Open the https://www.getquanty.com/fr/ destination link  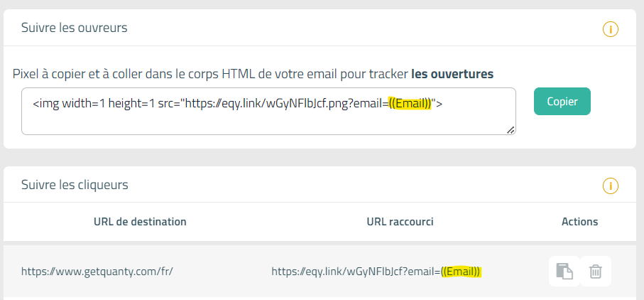click(x=97, y=272)
